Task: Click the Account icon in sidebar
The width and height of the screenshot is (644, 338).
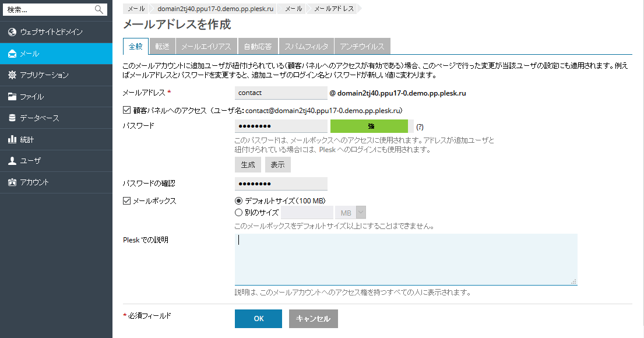Action: [x=12, y=182]
